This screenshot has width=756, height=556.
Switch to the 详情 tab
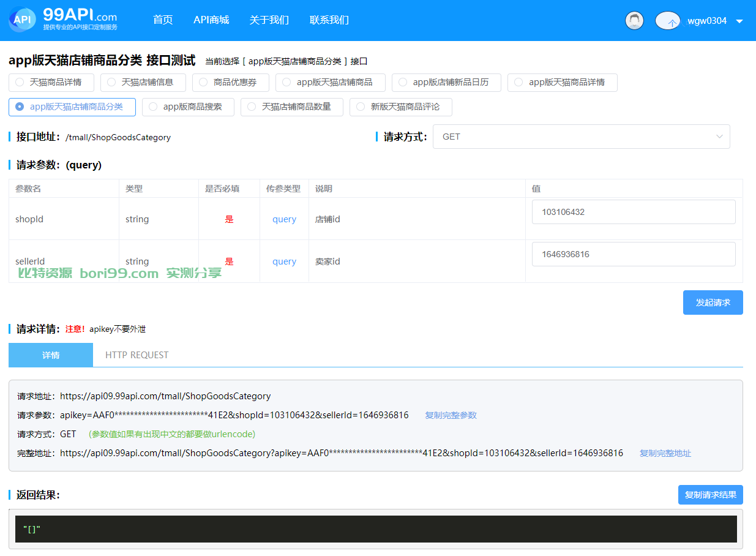pyautogui.click(x=51, y=355)
